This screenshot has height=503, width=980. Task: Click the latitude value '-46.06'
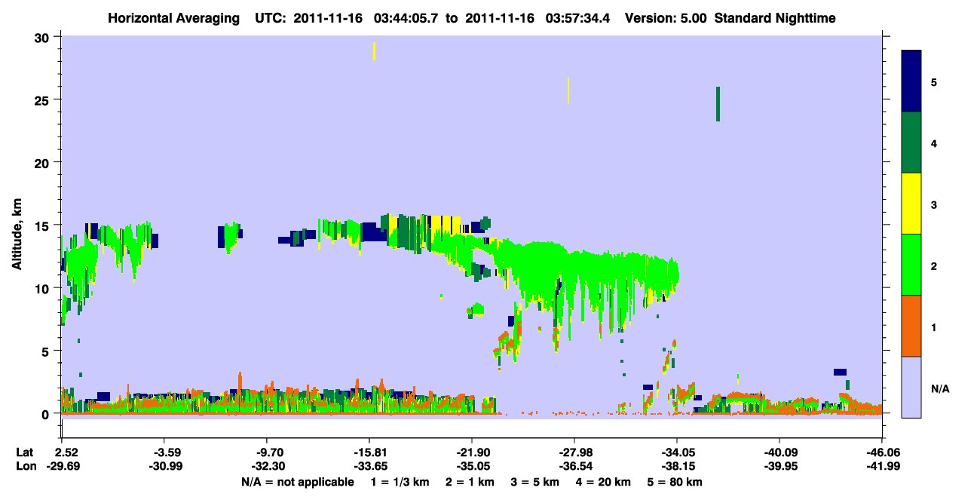[881, 453]
